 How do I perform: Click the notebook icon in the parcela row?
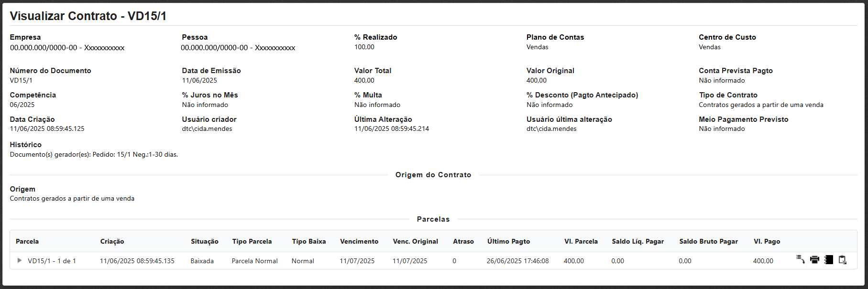click(x=829, y=260)
